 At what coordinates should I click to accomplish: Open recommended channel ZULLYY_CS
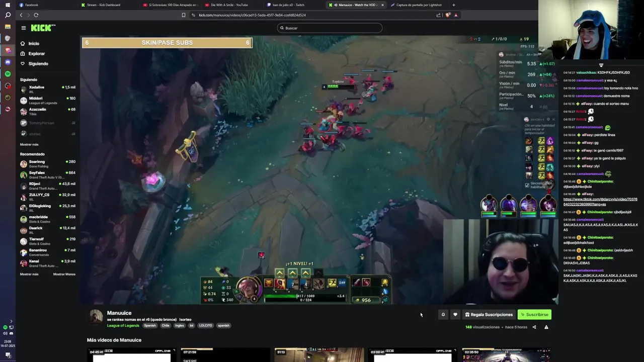click(48, 197)
